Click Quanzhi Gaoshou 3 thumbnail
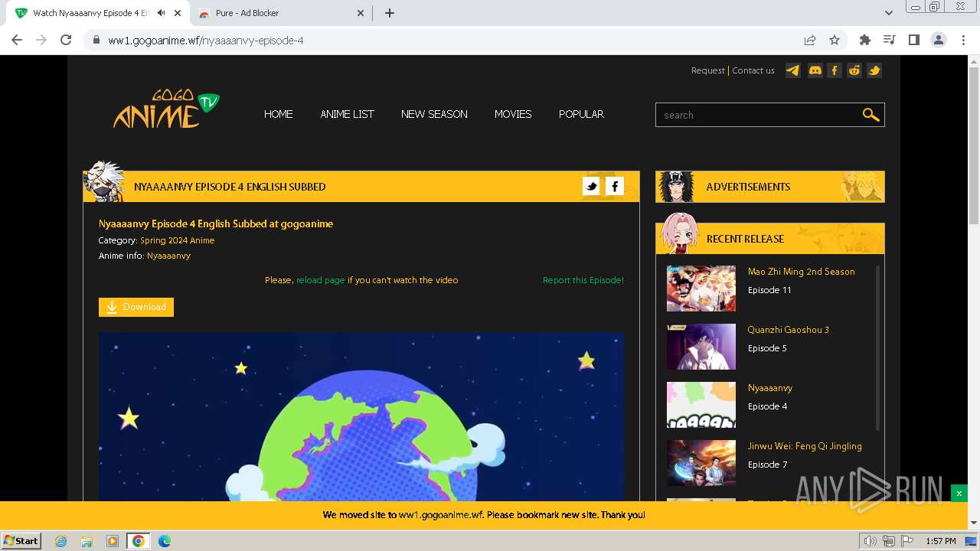Image resolution: width=980 pixels, height=551 pixels. coord(701,347)
